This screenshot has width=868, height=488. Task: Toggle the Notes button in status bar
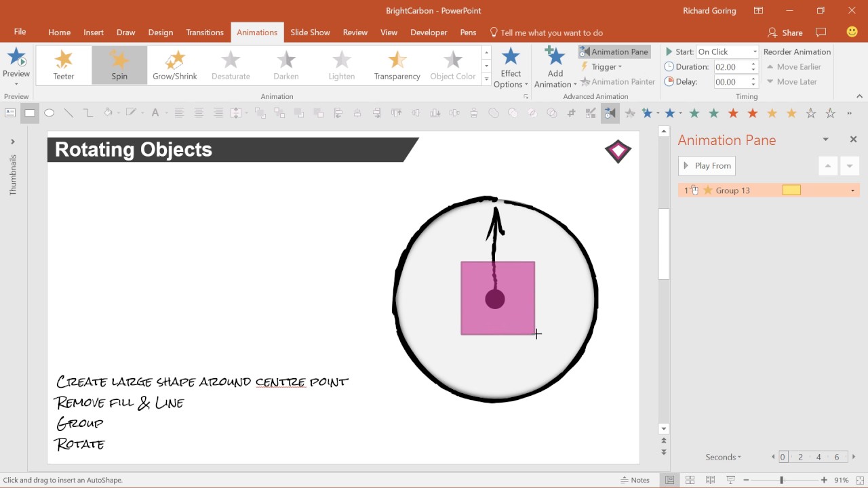635,480
